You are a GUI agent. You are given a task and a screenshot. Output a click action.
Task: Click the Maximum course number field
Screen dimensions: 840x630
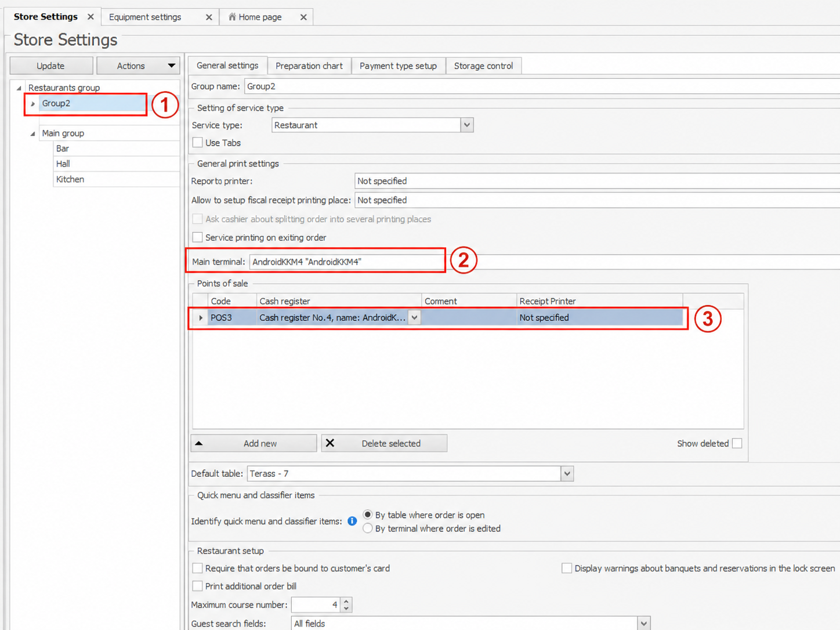pos(316,605)
